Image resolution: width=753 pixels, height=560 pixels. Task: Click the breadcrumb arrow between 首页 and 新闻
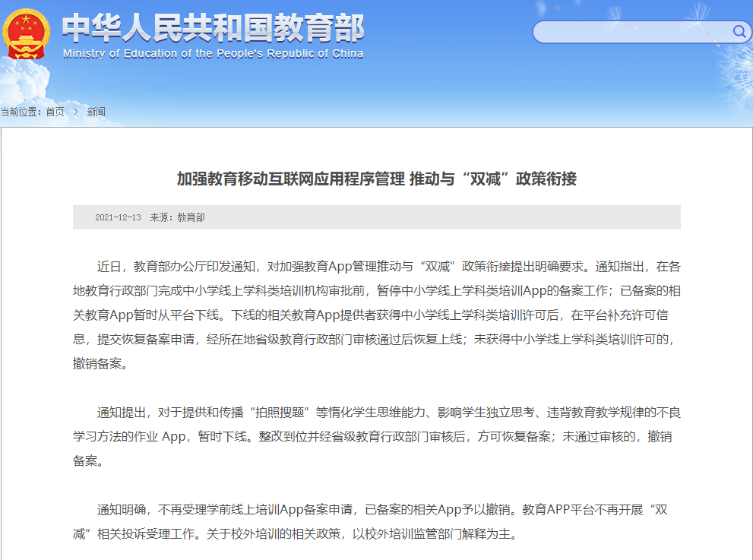(x=76, y=112)
